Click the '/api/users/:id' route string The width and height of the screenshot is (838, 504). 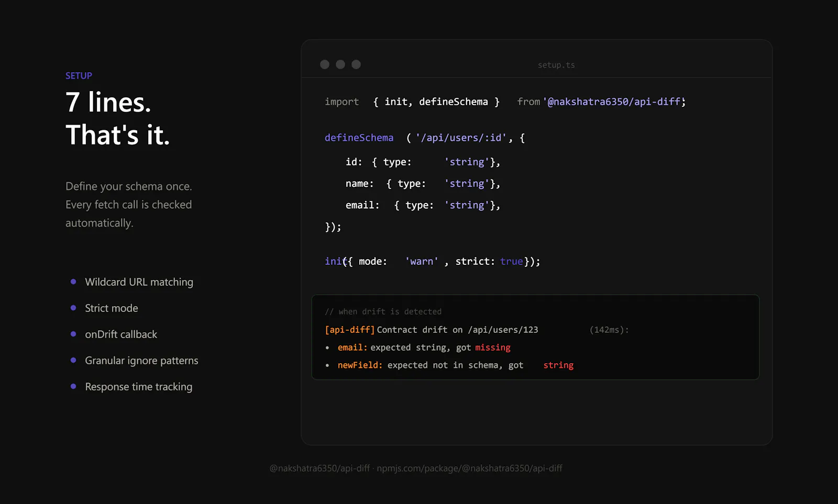pos(461,138)
